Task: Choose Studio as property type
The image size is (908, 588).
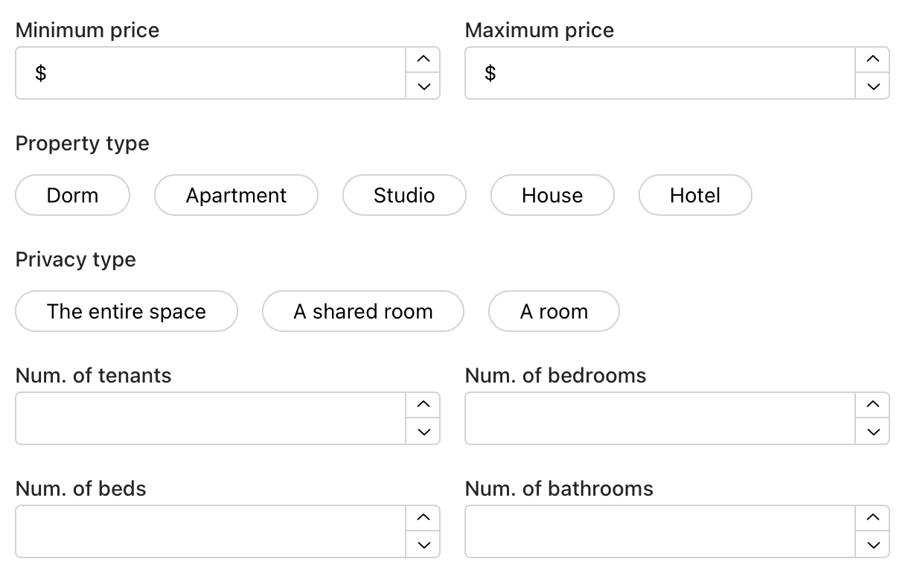Action: 404,195
